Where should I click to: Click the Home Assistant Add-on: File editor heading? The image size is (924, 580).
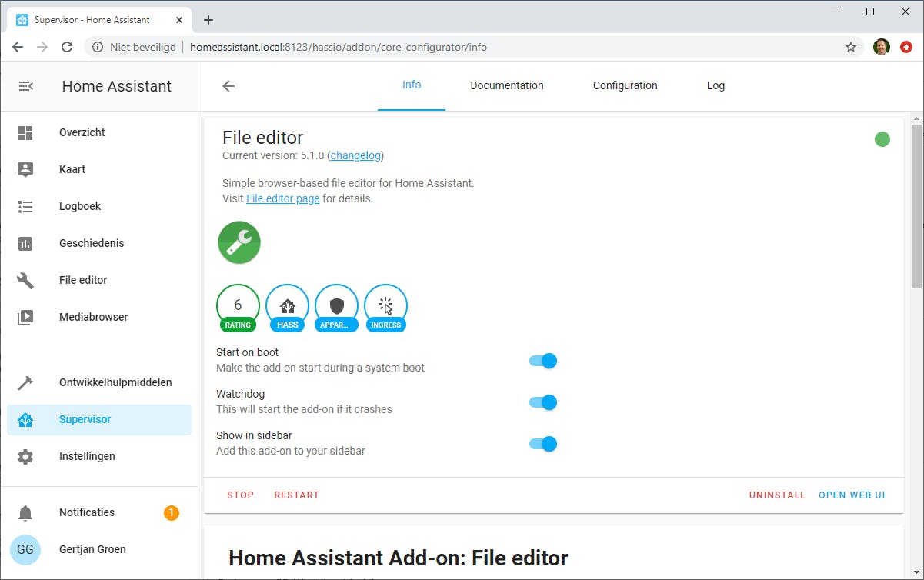(399, 558)
